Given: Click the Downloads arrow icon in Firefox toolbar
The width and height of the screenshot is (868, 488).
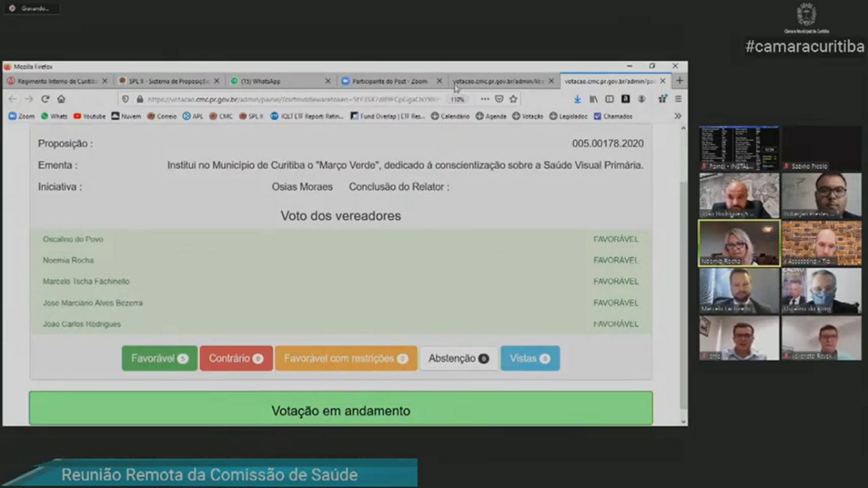Looking at the screenshot, I should [x=577, y=99].
